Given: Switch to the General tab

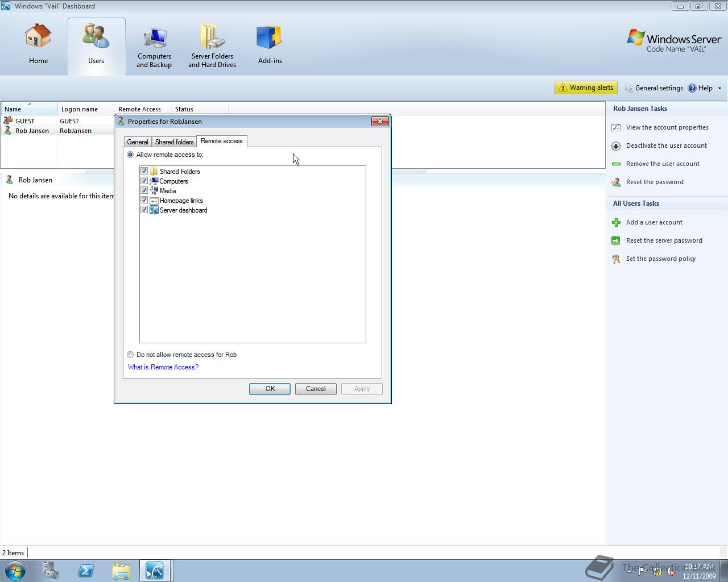Looking at the screenshot, I should pos(138,142).
